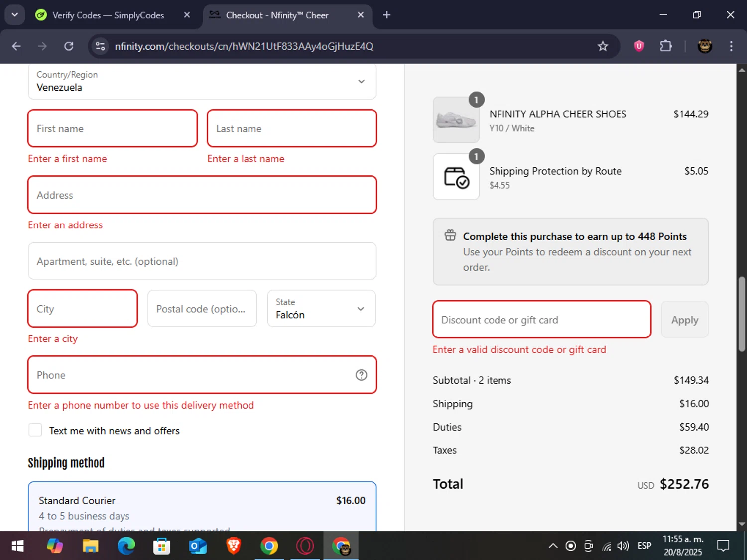
Task: Click the Total amount $252.76
Action: pyautogui.click(x=684, y=484)
